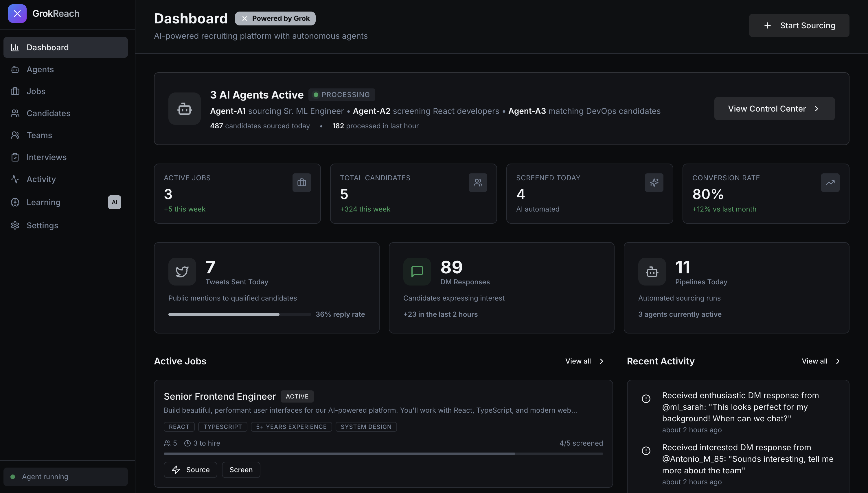The height and width of the screenshot is (493, 868).
Task: Click the Total Candidates people icon
Action: coord(478,183)
